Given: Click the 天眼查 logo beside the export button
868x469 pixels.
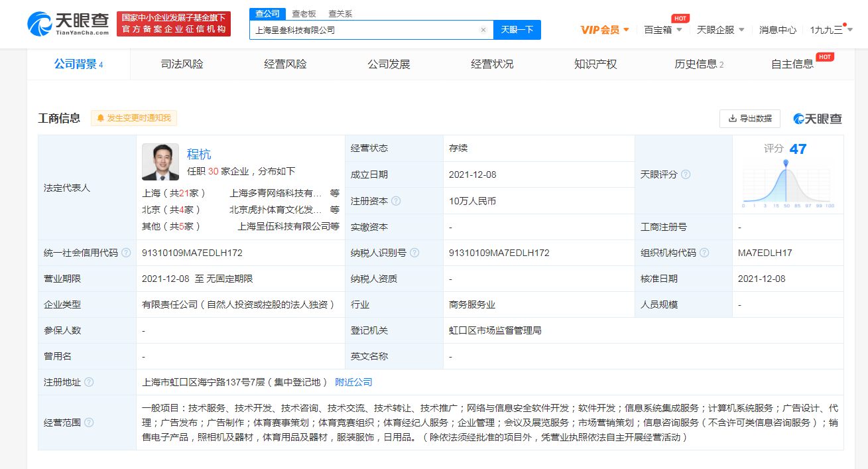Looking at the screenshot, I should [x=818, y=119].
